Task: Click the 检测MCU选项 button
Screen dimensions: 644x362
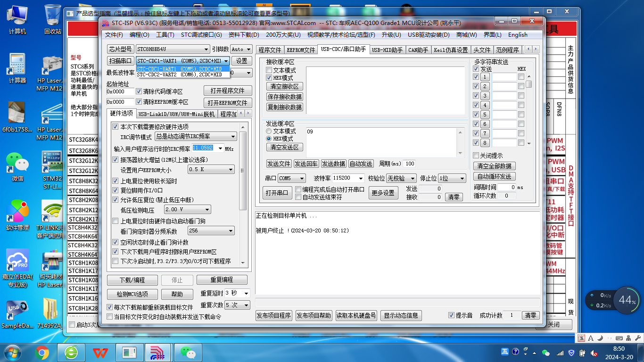Action: coord(132,294)
